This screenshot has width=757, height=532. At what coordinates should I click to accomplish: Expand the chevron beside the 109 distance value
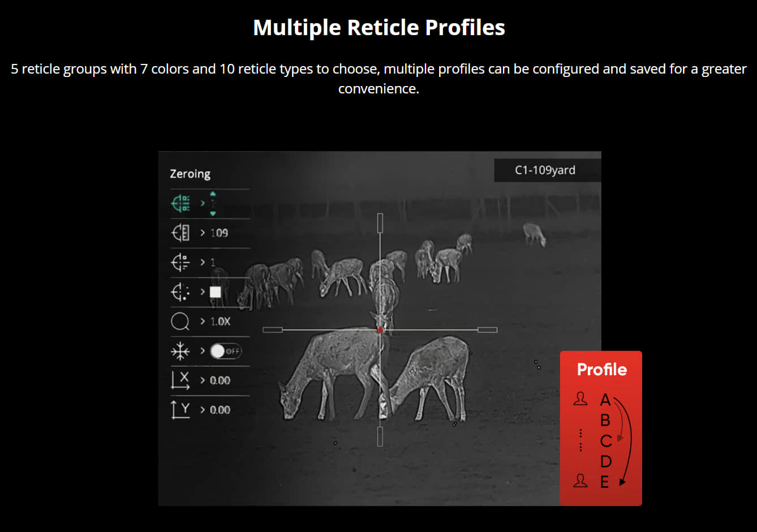tap(203, 233)
